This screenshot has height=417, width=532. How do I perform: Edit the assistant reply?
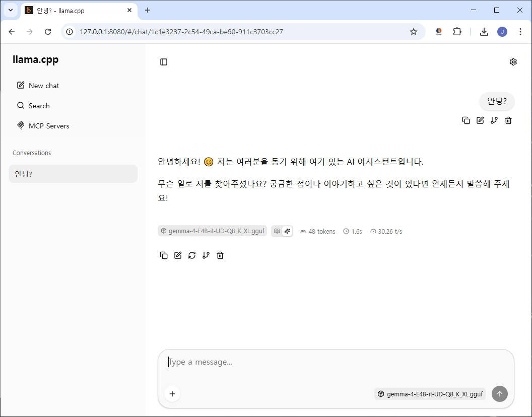(x=178, y=255)
